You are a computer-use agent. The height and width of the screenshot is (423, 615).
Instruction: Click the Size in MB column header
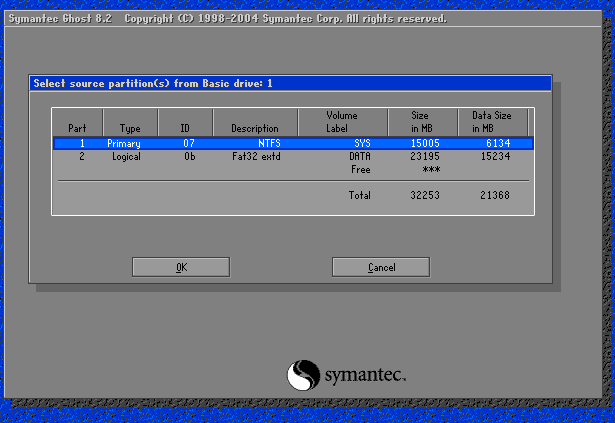click(420, 122)
